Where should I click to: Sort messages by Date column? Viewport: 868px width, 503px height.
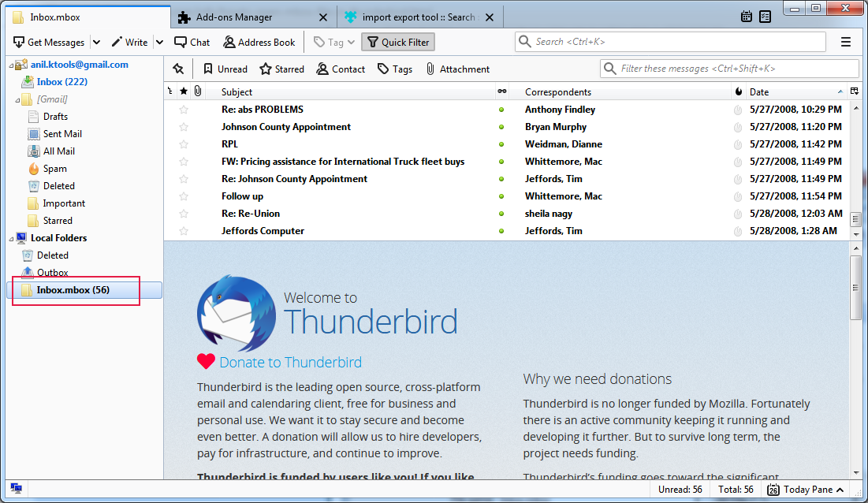795,92
